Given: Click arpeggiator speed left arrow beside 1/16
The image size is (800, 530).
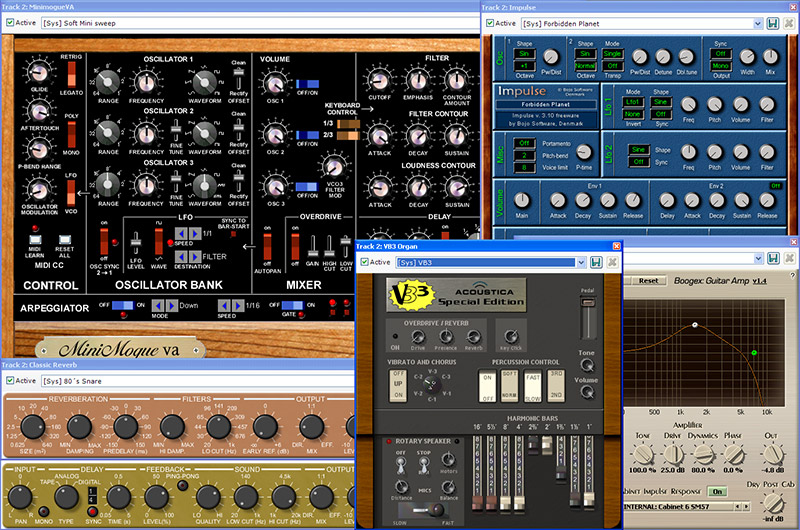Looking at the screenshot, I should [224, 306].
